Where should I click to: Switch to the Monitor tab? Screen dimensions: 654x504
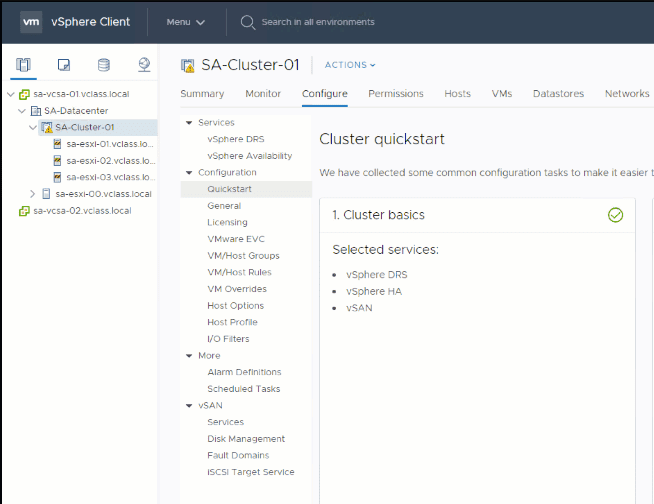click(263, 94)
